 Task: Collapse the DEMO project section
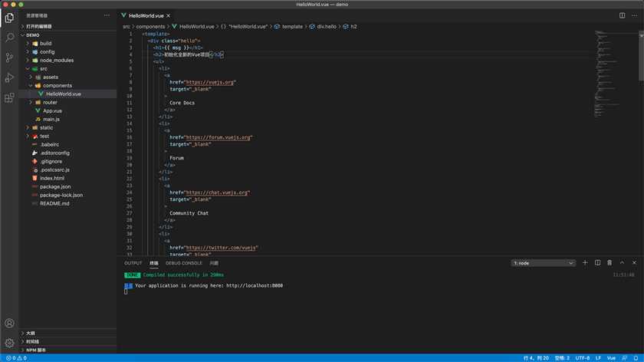pos(32,35)
